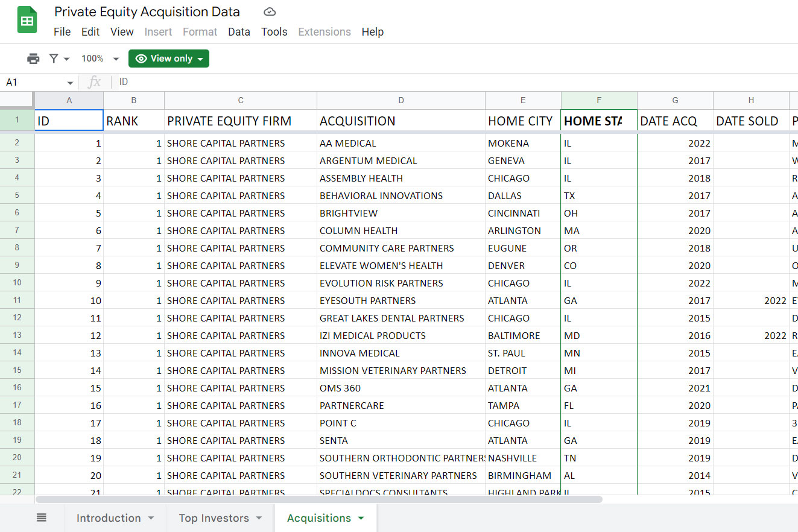Open the File menu
This screenshot has height=532, width=798.
[62, 32]
